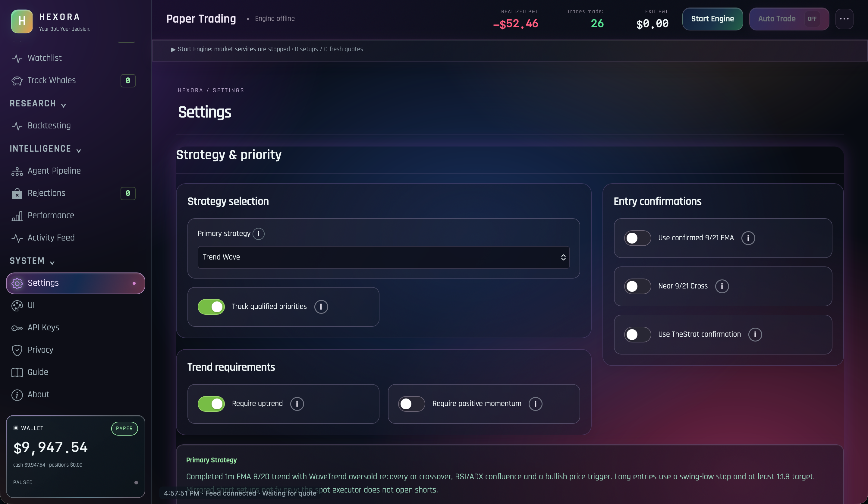The width and height of the screenshot is (868, 504).
Task: Expand the Start Engine status banner triangle
Action: point(173,50)
